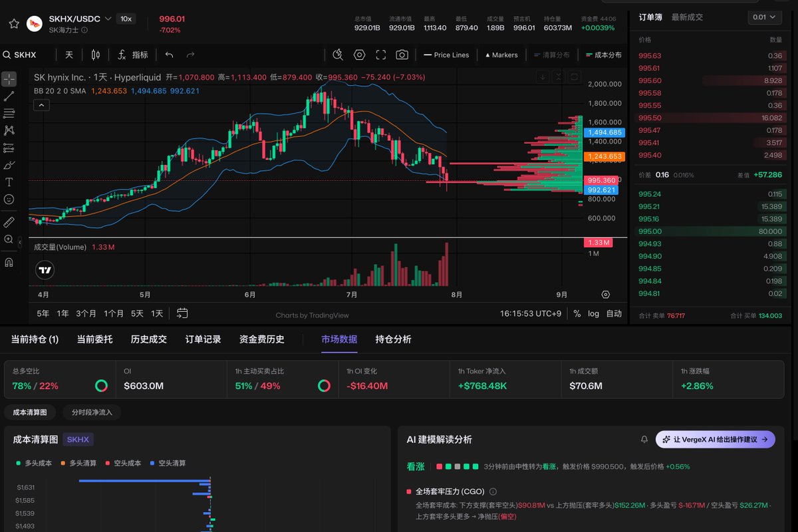
Task: Open the quick search lightning icon
Action: 338,55
